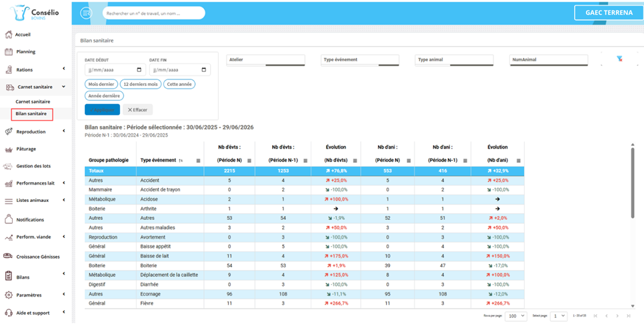Select Carnet sanitaire submenu item
This screenshot has width=644, height=328.
(x=33, y=101)
